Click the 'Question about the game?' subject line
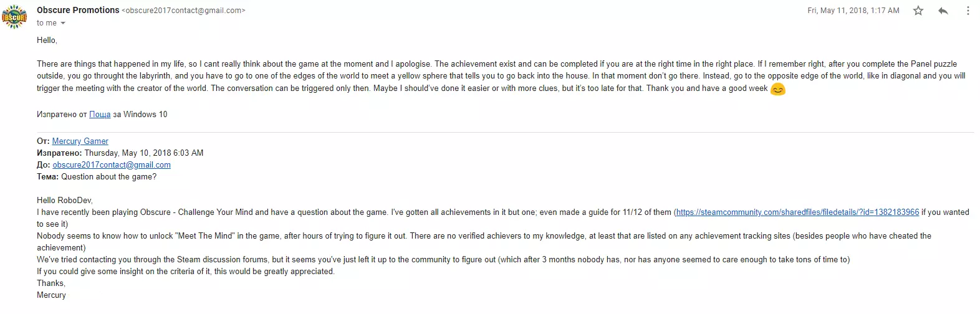Image resolution: width=980 pixels, height=314 pixels. click(109, 177)
